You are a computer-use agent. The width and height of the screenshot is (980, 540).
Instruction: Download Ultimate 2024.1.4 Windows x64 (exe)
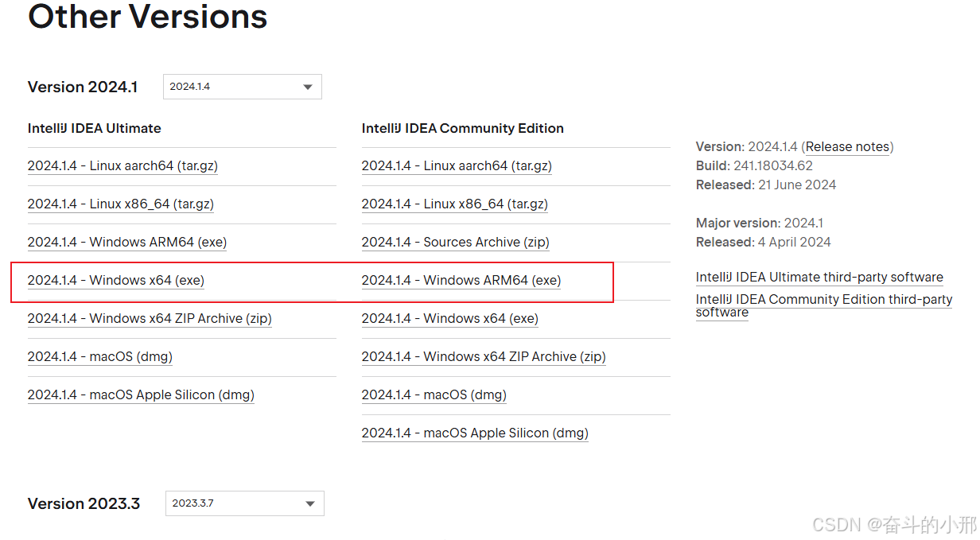(x=116, y=281)
